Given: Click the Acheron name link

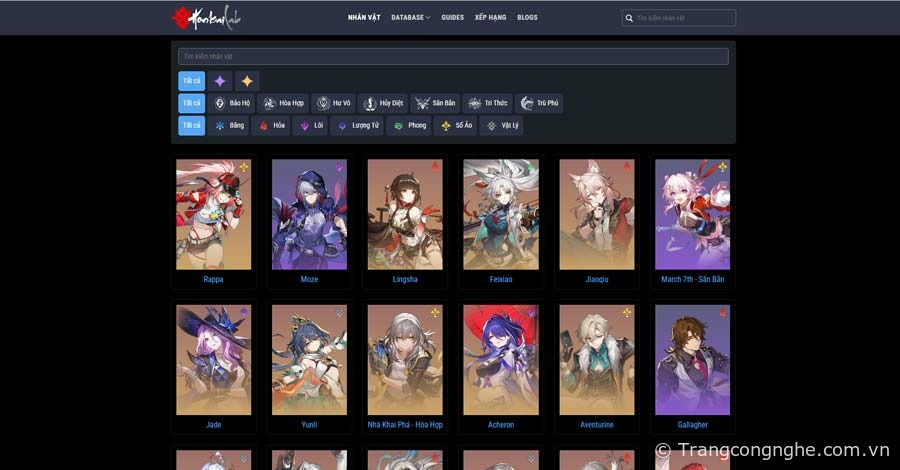Looking at the screenshot, I should click(501, 425).
